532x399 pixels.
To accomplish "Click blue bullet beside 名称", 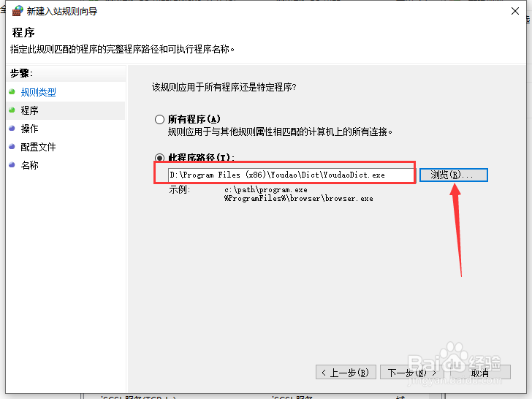I will [x=12, y=165].
